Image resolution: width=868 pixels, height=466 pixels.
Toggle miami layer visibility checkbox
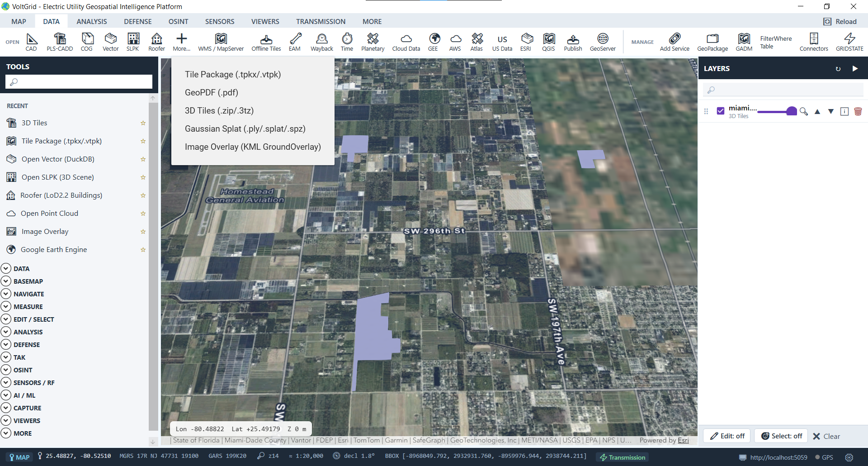721,111
